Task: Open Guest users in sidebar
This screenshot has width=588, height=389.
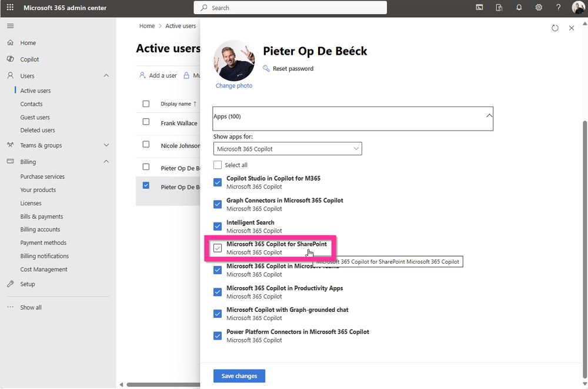Action: pos(35,117)
